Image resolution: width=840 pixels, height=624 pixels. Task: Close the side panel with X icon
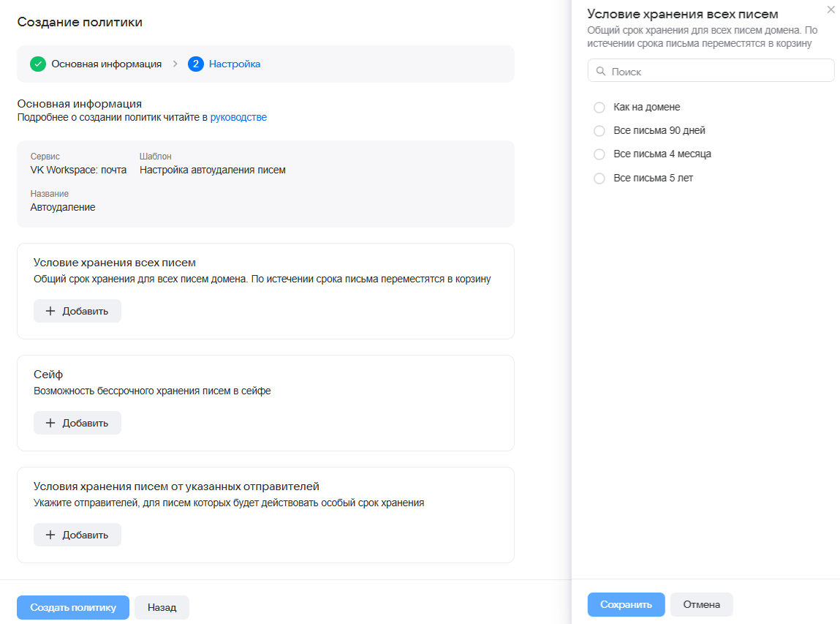[x=830, y=10]
